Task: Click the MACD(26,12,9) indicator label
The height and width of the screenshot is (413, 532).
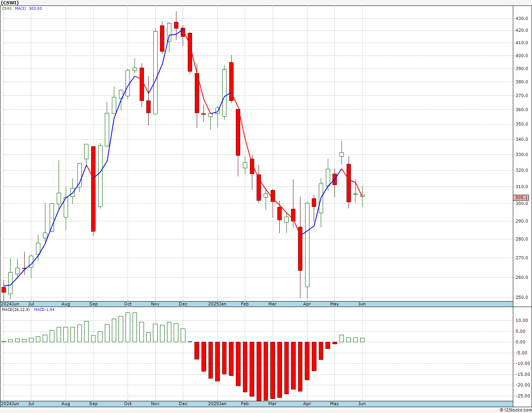Action: [x=15, y=310]
